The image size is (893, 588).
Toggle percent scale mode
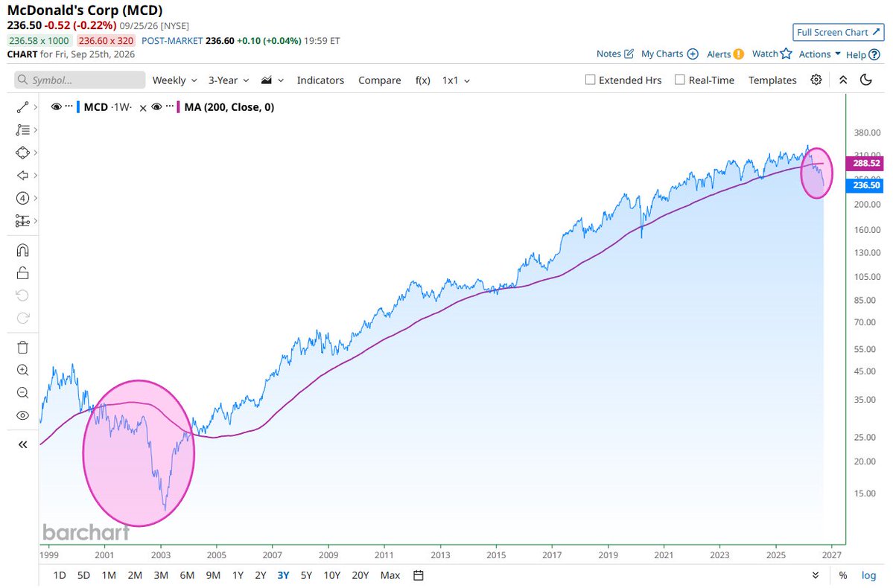tap(843, 575)
